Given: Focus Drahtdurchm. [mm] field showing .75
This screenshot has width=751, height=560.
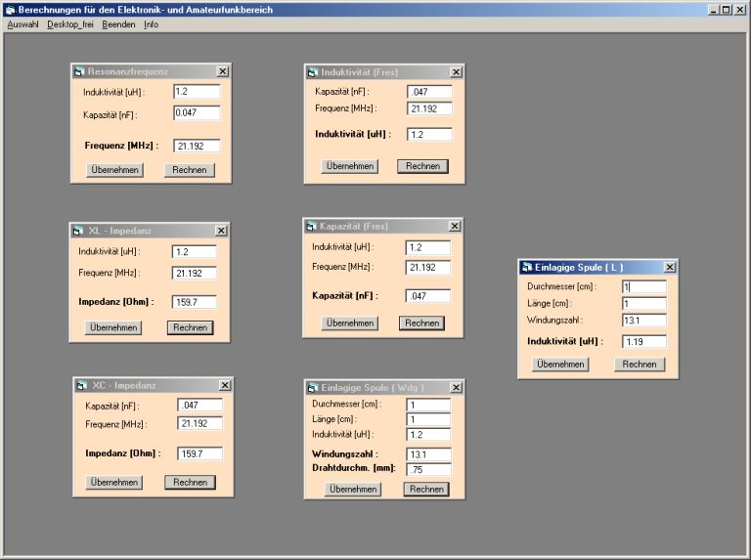Looking at the screenshot, I should (428, 469).
